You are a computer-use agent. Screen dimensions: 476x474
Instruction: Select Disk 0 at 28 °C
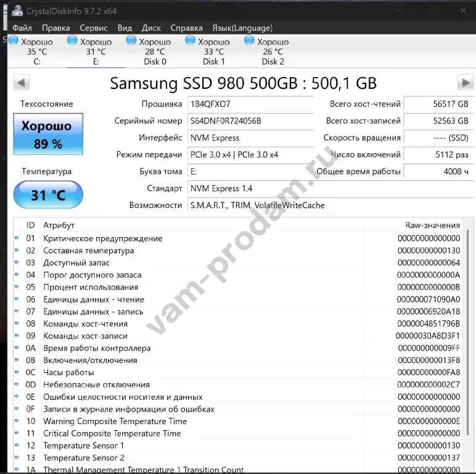pos(155,51)
